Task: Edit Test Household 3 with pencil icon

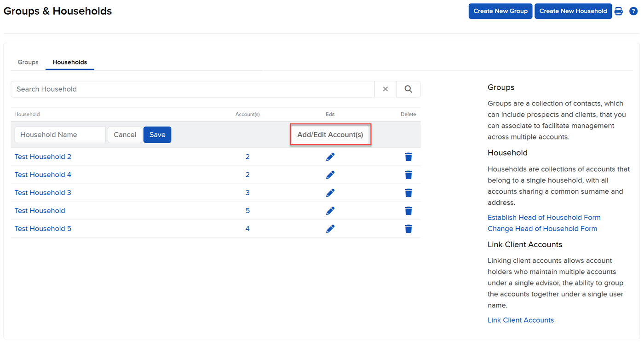Action: click(330, 193)
